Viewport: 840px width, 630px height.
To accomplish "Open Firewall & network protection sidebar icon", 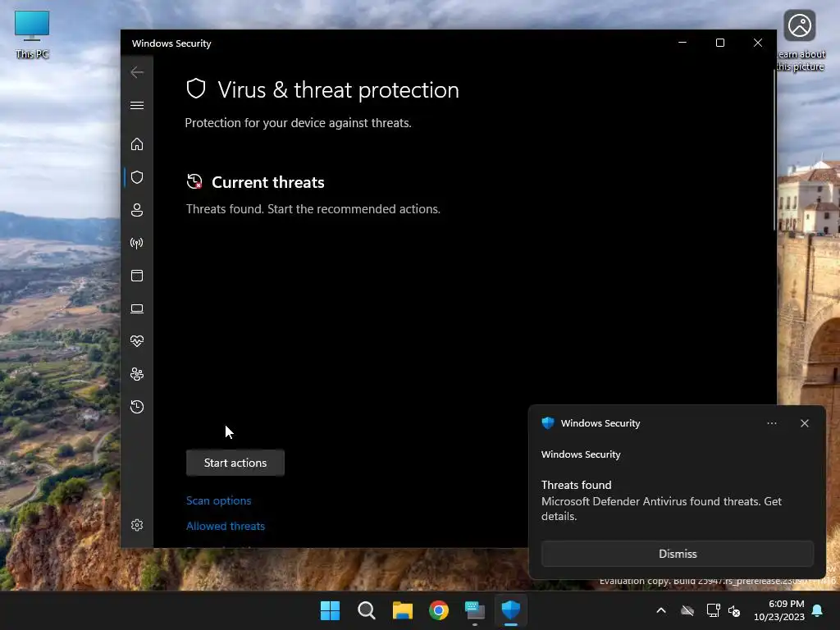I will point(137,243).
